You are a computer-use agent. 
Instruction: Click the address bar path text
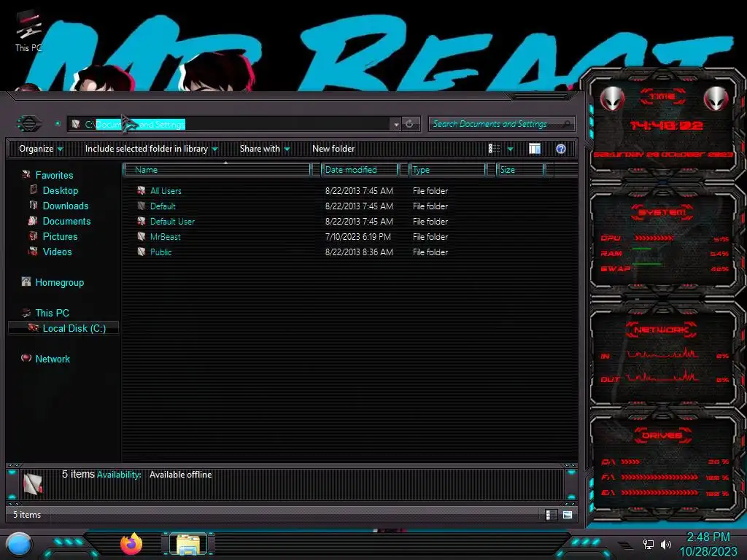point(135,124)
